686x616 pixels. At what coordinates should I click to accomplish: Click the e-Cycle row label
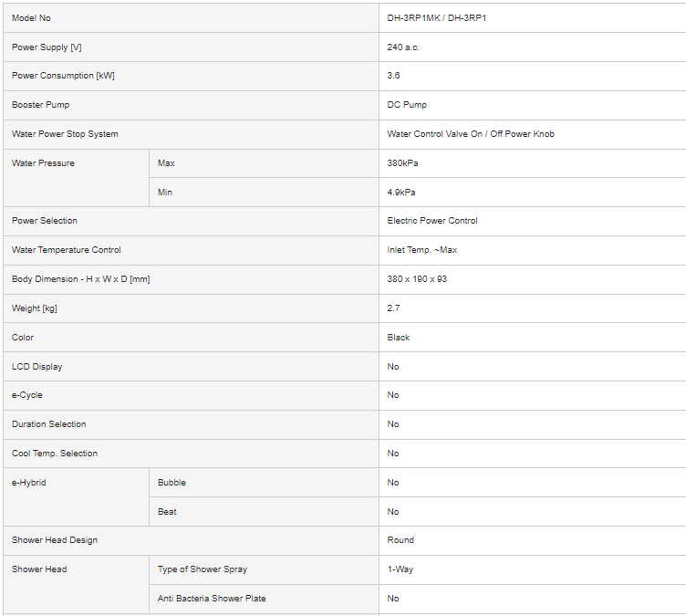(27, 395)
